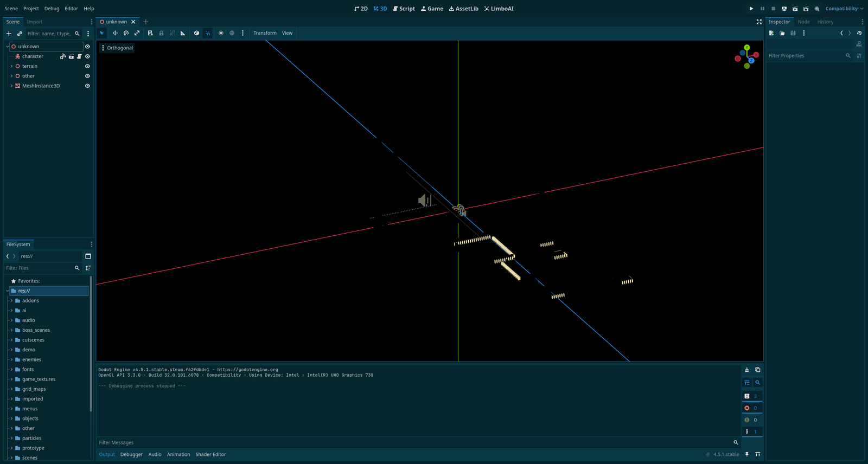This screenshot has height=464, width=868.
Task: Hide the unknown root node
Action: click(x=87, y=47)
